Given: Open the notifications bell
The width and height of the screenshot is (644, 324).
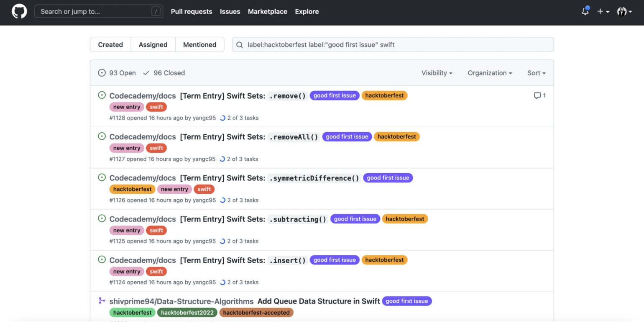Looking at the screenshot, I should click(x=585, y=11).
